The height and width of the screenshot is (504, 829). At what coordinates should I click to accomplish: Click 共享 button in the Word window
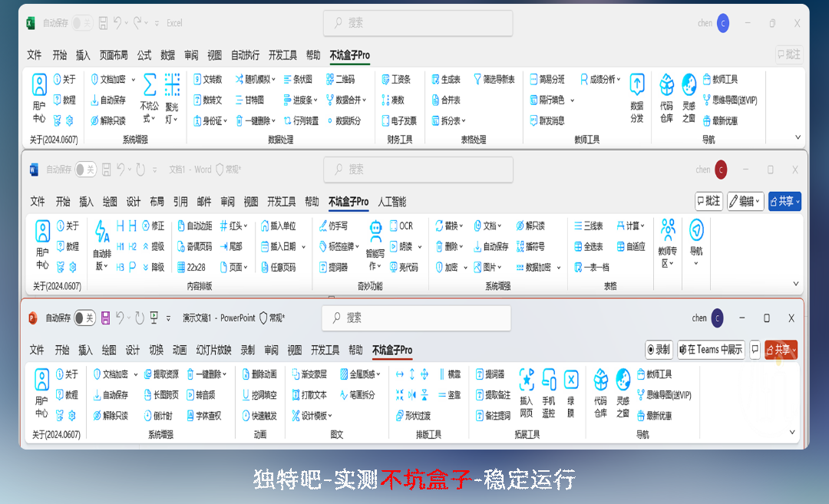(784, 201)
